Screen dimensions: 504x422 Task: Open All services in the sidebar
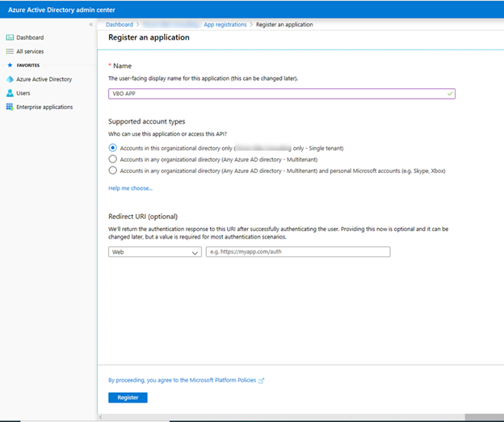(30, 52)
